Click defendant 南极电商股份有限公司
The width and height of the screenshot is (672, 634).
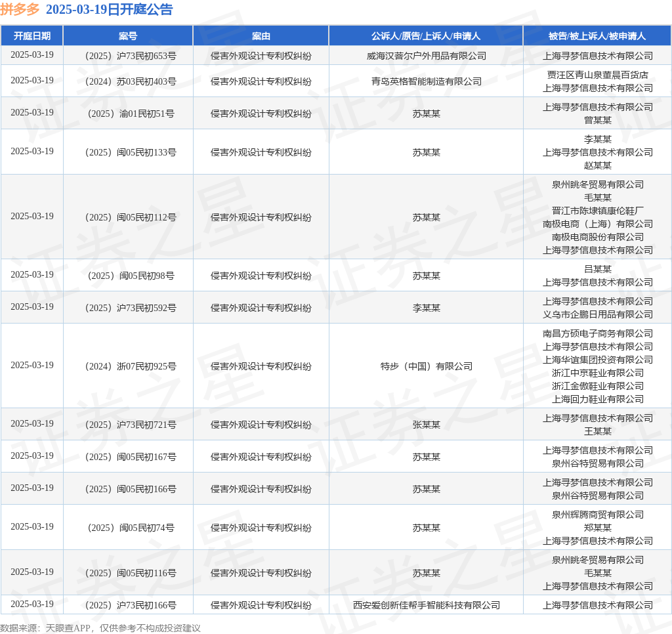coord(597,237)
